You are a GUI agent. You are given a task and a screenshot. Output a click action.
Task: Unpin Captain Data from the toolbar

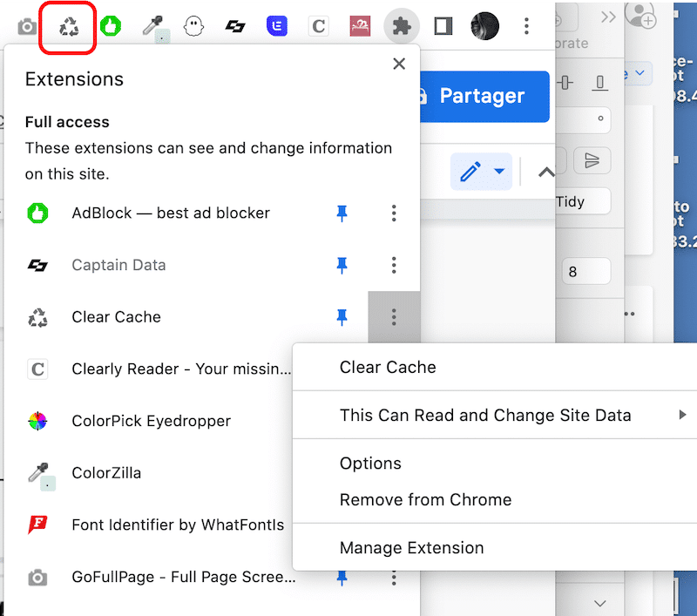click(x=342, y=265)
